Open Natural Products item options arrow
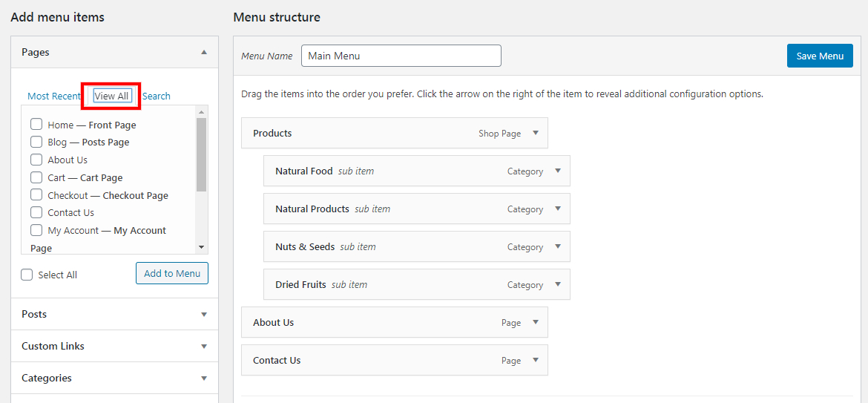 (x=558, y=209)
